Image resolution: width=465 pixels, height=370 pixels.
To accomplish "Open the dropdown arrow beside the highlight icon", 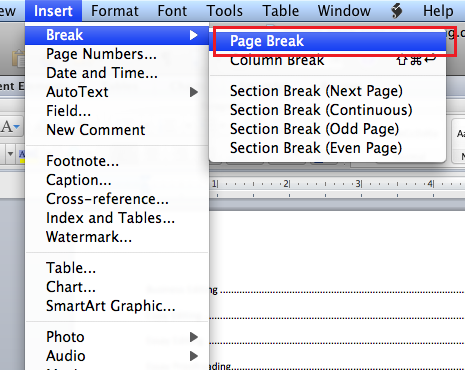I will [x=10, y=154].
